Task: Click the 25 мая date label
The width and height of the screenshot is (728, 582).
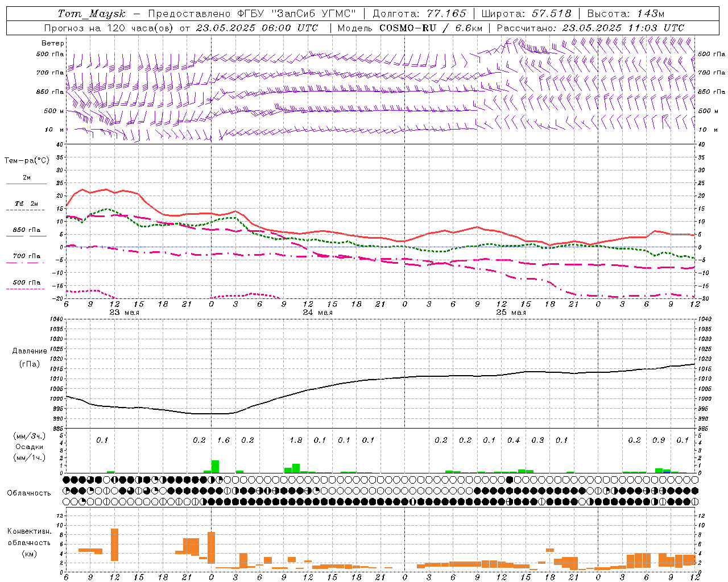Action: click(x=511, y=313)
